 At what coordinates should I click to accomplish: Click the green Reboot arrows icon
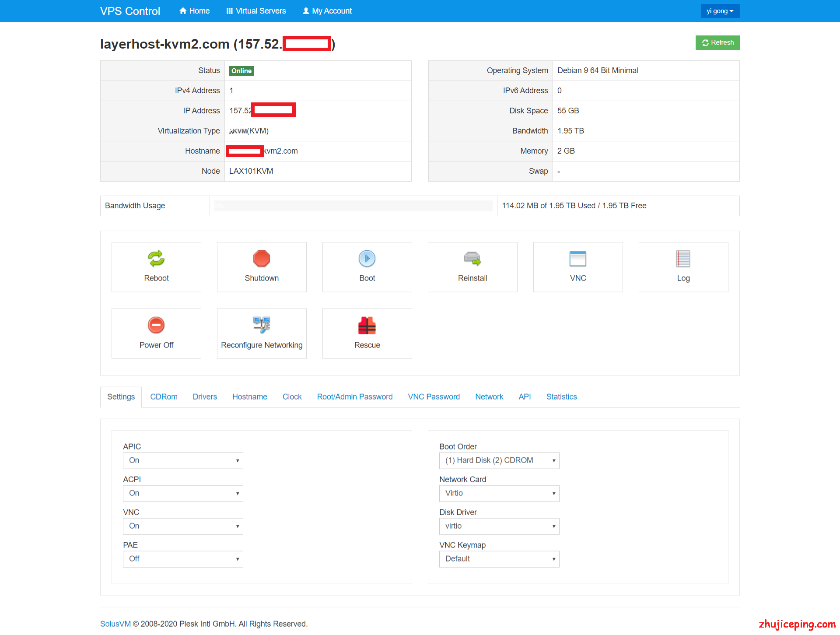click(156, 259)
